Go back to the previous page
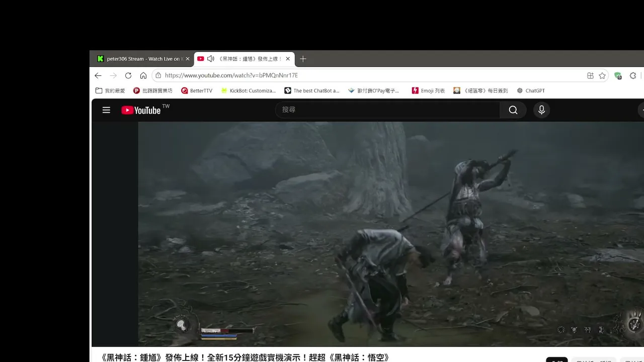The width and height of the screenshot is (644, 362). click(x=98, y=75)
